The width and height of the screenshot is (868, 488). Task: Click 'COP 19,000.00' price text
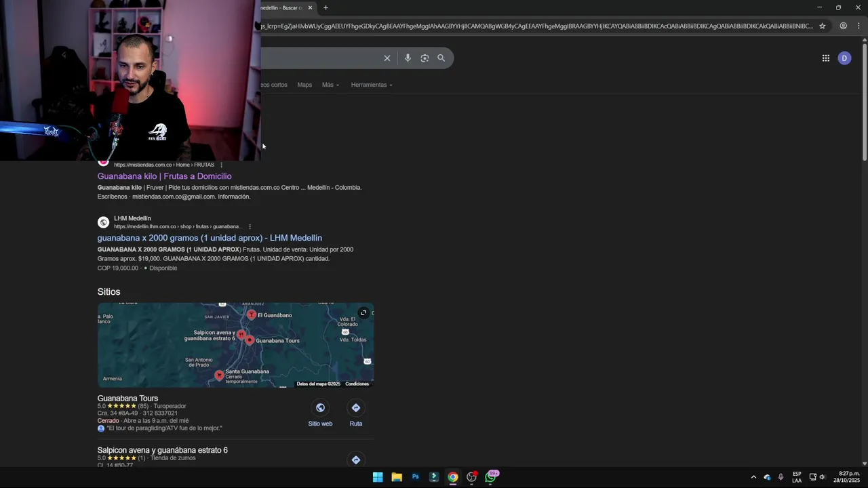click(x=117, y=268)
